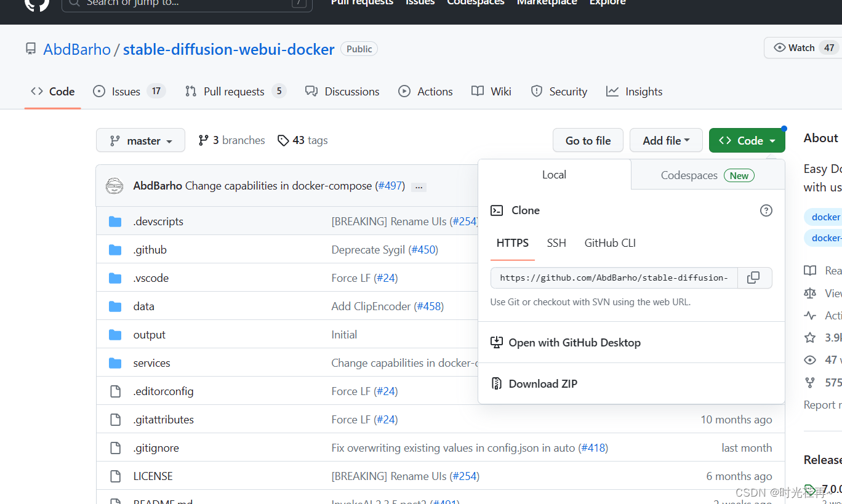
Task: Select the GitHub CLI clone option
Action: tap(610, 243)
